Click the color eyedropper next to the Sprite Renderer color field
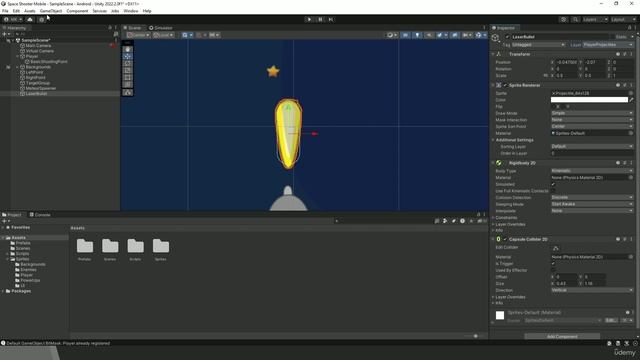This screenshot has width=640, height=360. click(631, 100)
